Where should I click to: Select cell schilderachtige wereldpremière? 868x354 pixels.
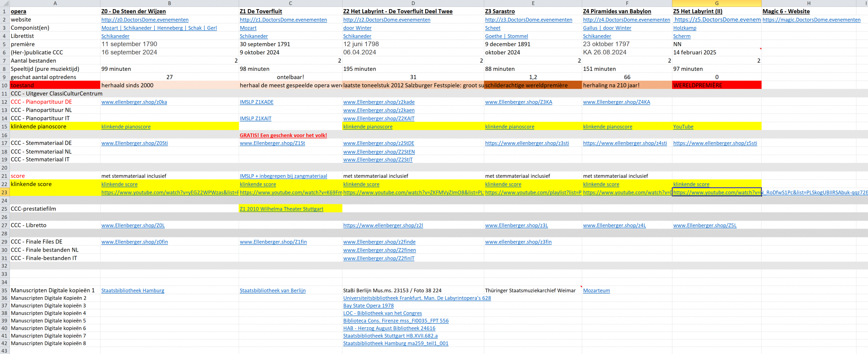(x=533, y=85)
